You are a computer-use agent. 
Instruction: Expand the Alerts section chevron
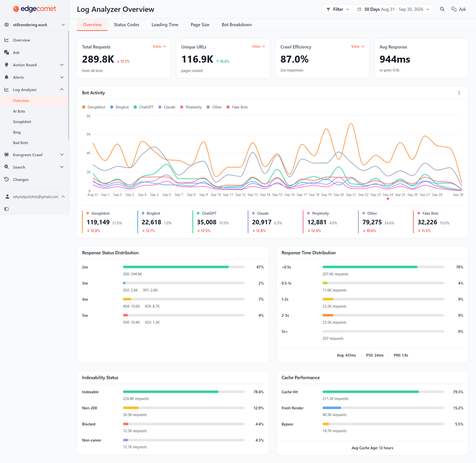62,77
